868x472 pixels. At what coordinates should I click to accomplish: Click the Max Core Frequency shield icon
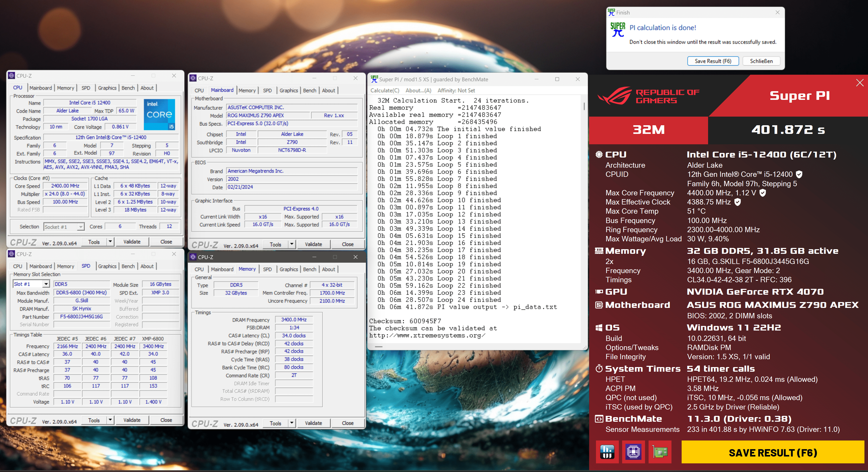coord(763,193)
